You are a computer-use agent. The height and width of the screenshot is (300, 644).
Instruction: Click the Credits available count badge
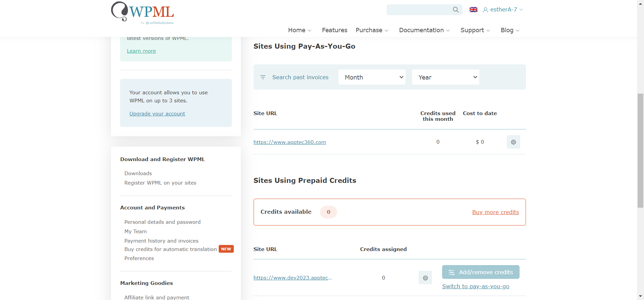pyautogui.click(x=328, y=212)
